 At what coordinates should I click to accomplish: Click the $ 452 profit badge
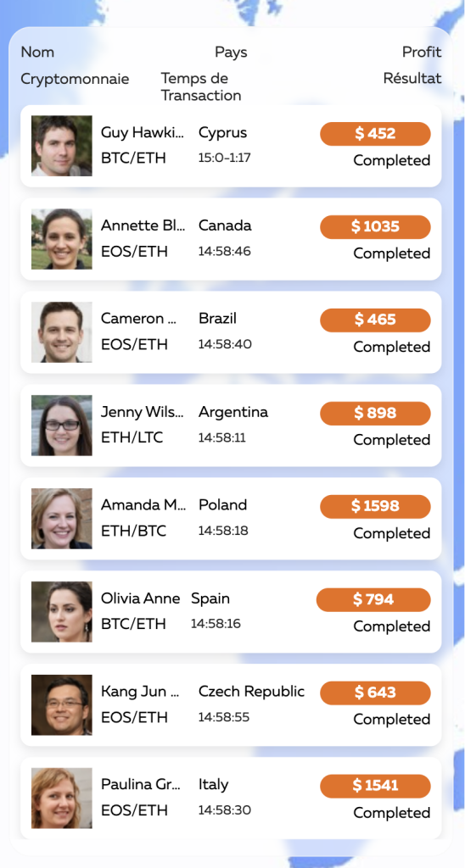click(375, 134)
